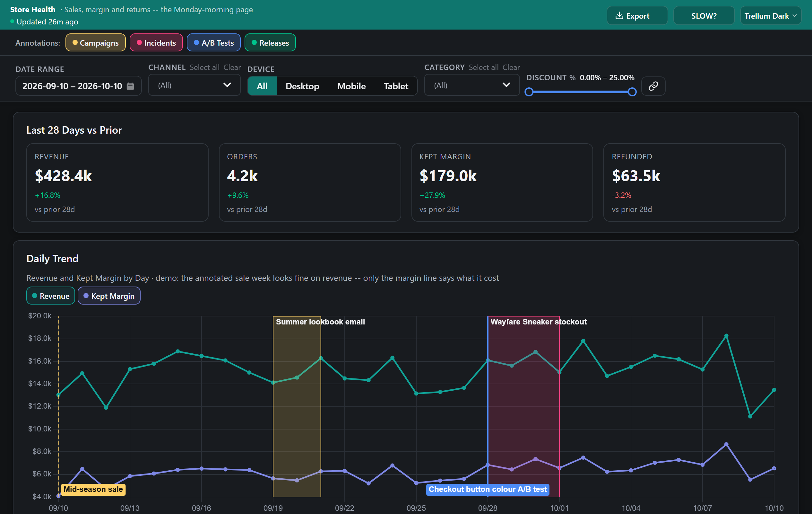The height and width of the screenshot is (514, 812).
Task: Click Select all next to Category
Action: pyautogui.click(x=484, y=67)
